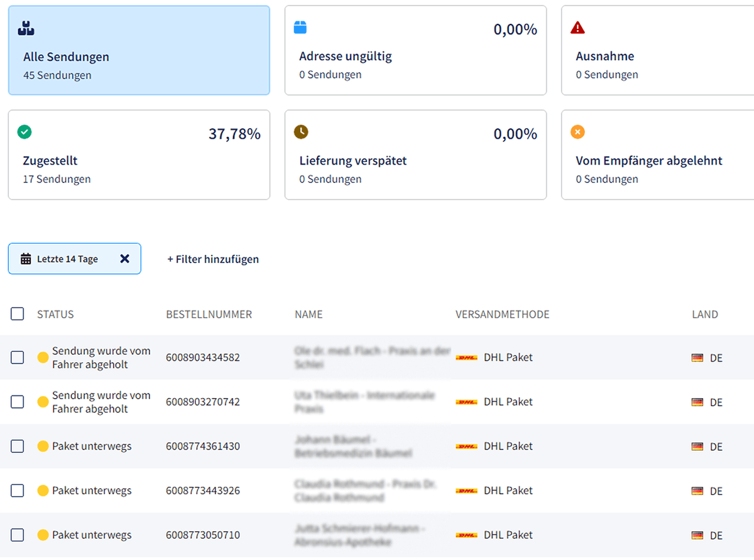
Task: Check the row checkbox for order 6008773050710
Action: 17,535
